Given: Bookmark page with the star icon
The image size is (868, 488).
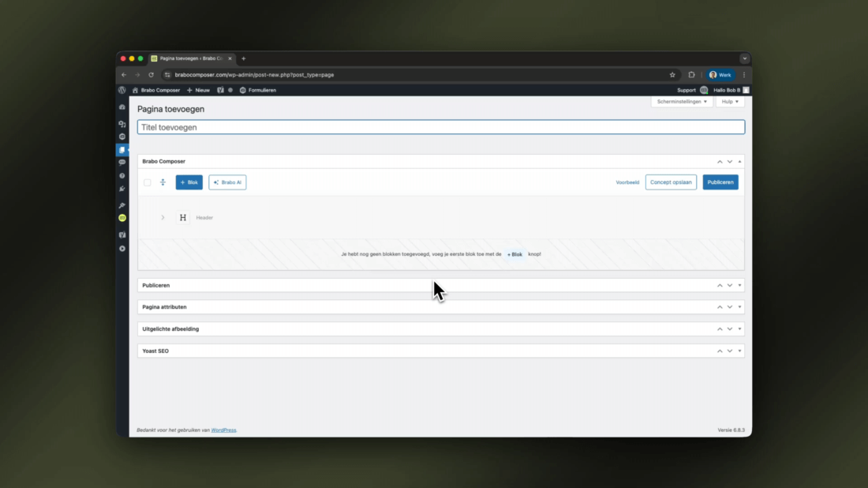Looking at the screenshot, I should click(672, 75).
